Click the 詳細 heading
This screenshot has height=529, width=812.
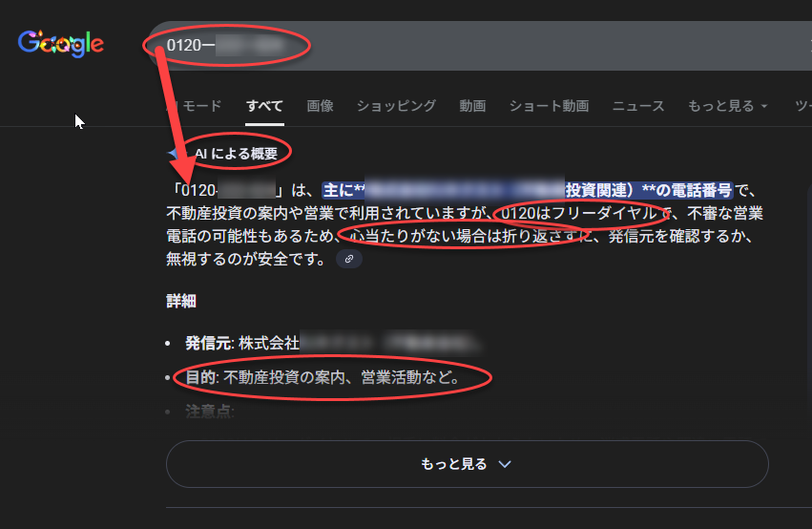(x=181, y=302)
